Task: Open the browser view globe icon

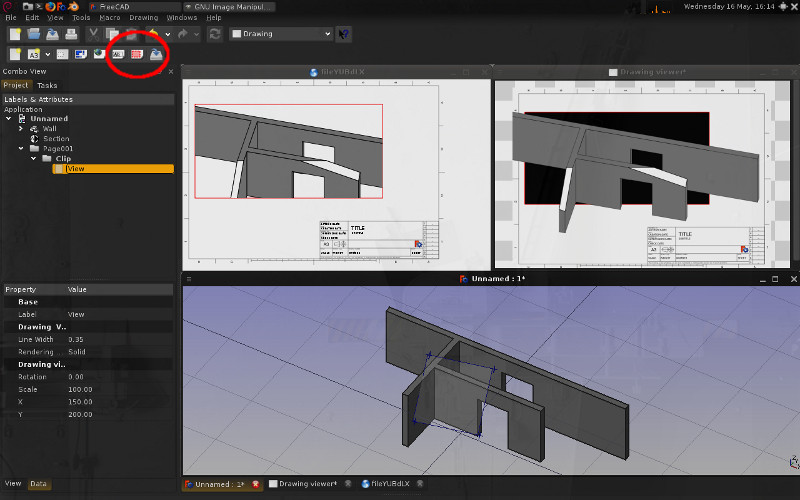Action: pos(99,54)
